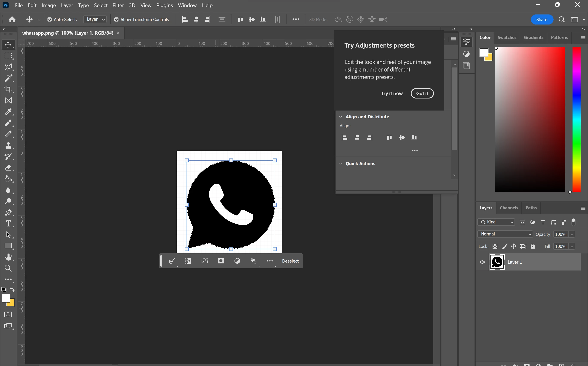Select the Hand tool
The width and height of the screenshot is (588, 366).
[x=8, y=257]
